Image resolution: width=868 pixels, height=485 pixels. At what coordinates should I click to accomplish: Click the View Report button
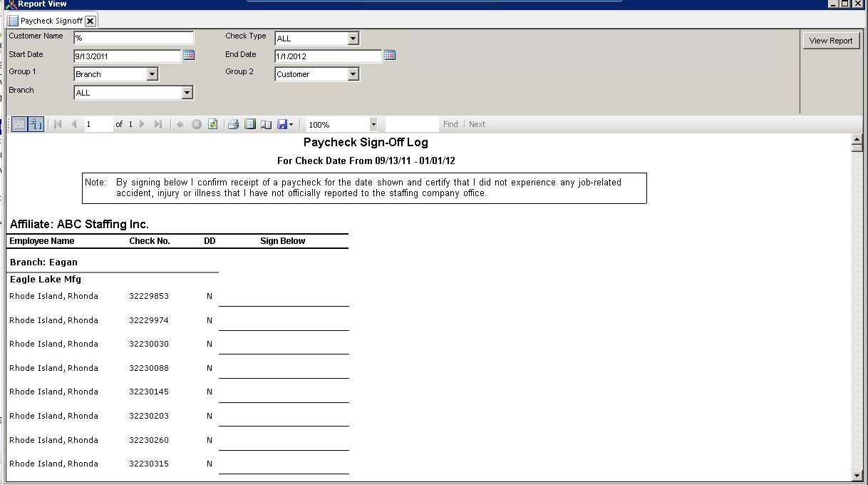(x=831, y=41)
